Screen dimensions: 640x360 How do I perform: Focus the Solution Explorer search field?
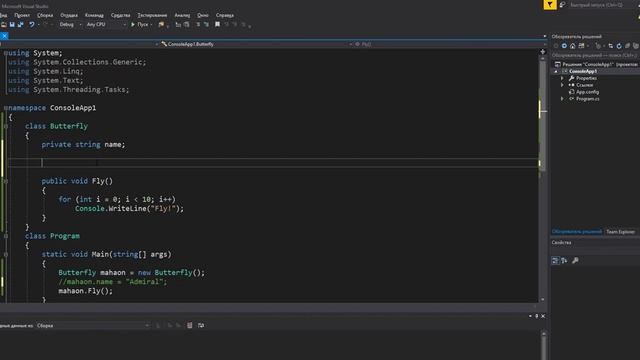(x=595, y=55)
